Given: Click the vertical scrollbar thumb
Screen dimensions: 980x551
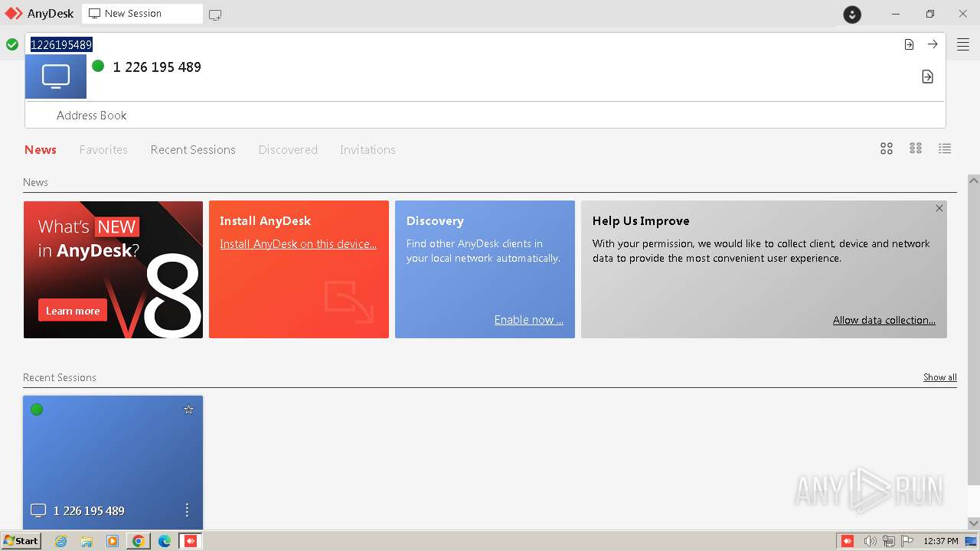Looking at the screenshot, I should point(973,335).
